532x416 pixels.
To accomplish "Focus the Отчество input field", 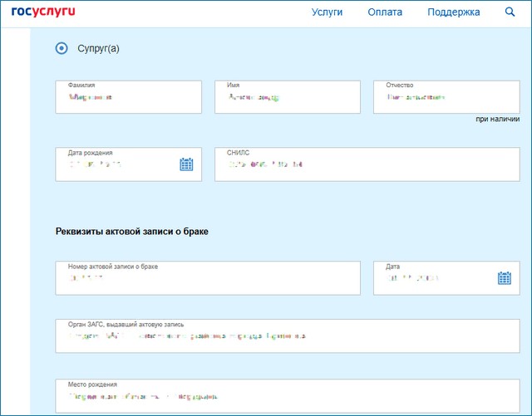I will click(x=446, y=97).
